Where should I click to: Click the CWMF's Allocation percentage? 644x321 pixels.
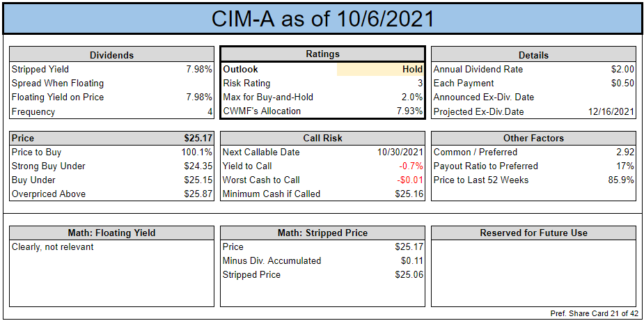click(x=409, y=111)
